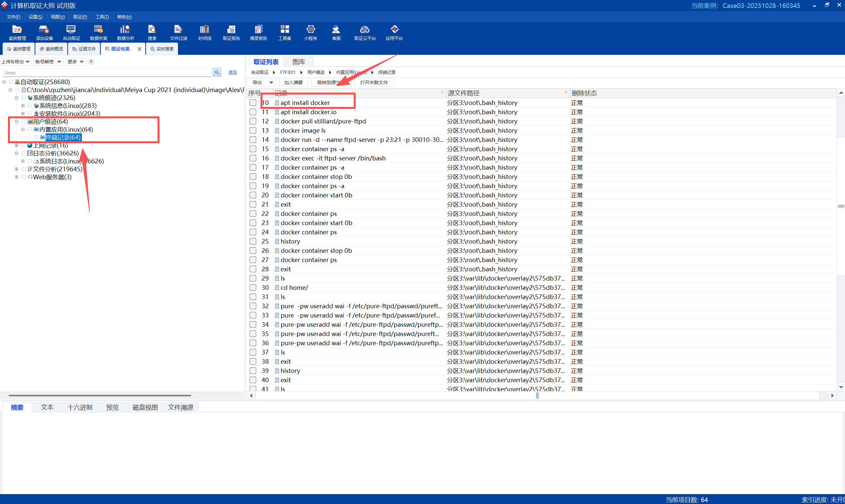Screen dimensions: 845x504
Task: Click the horizontal scrollbar under the results list
Action: click(x=537, y=396)
